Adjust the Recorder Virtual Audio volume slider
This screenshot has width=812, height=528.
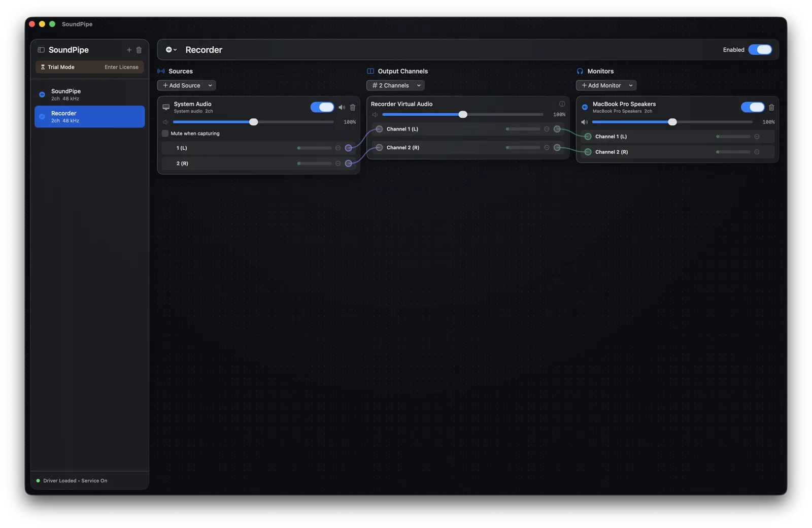pyautogui.click(x=462, y=115)
